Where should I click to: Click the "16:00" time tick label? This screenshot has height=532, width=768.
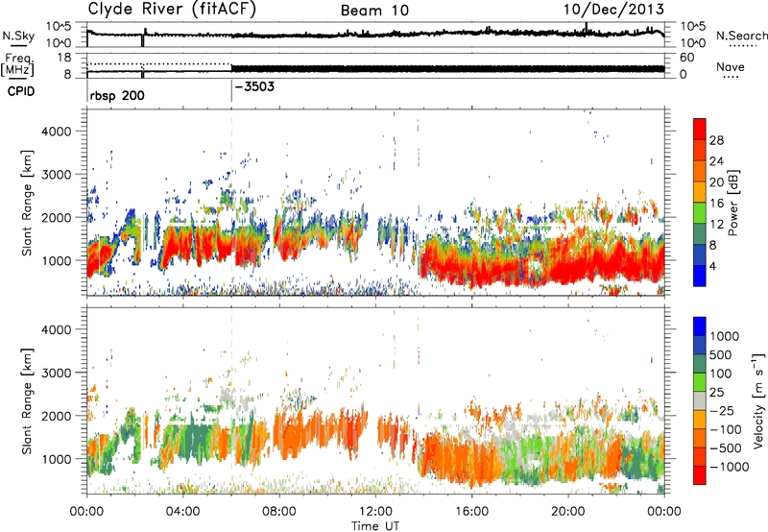click(471, 512)
